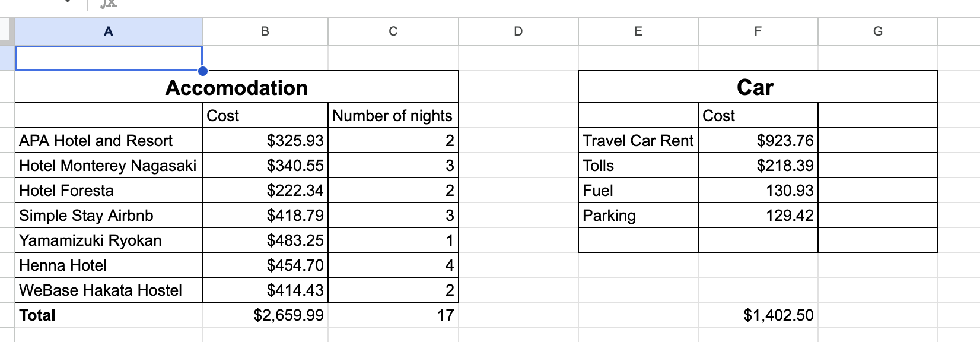980x342 pixels.
Task: Select column header G
Action: [877, 31]
